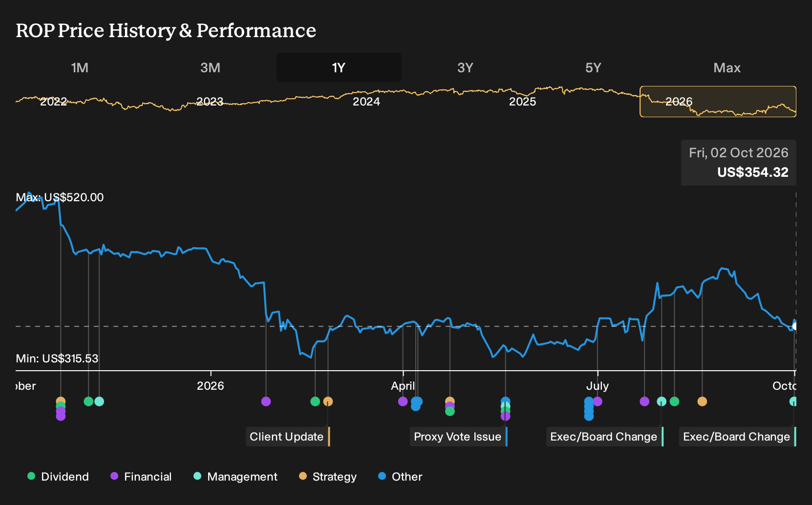Viewport: 812px width, 505px height.
Task: Click purple dot touching the blue stack under July
Action: [x=598, y=401]
